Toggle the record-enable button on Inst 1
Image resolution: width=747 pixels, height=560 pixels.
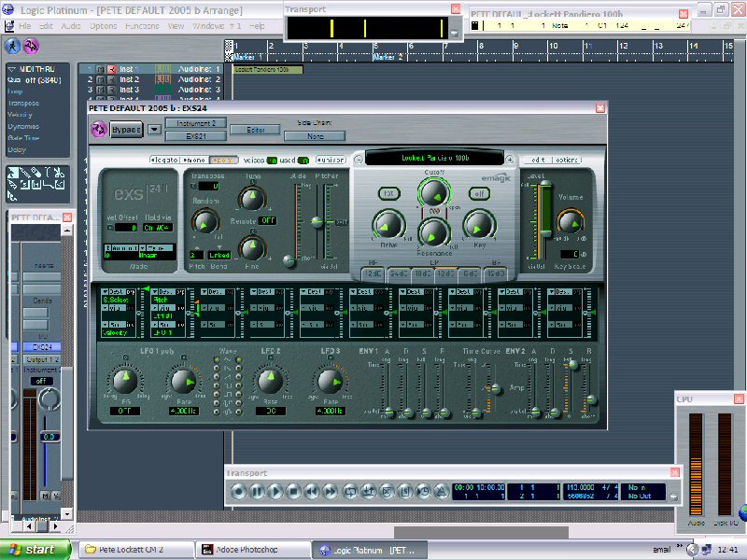coord(111,69)
